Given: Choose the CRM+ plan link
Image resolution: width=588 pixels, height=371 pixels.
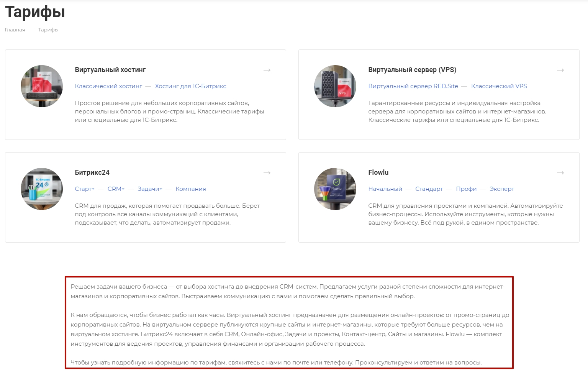Looking at the screenshot, I should pos(116,189).
